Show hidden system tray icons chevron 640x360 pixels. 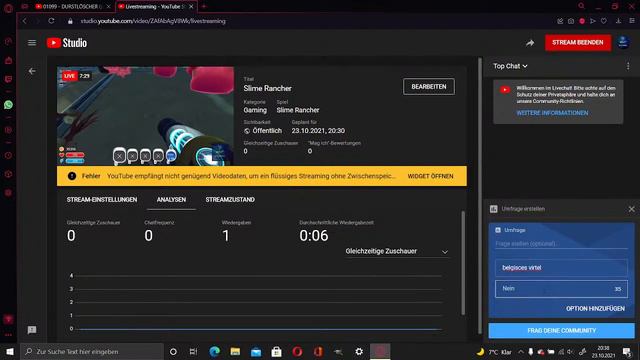tap(520, 352)
